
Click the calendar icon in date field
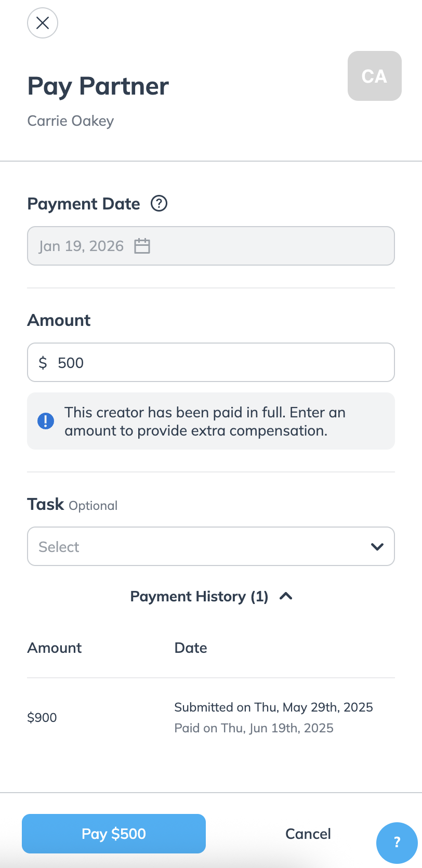click(142, 246)
